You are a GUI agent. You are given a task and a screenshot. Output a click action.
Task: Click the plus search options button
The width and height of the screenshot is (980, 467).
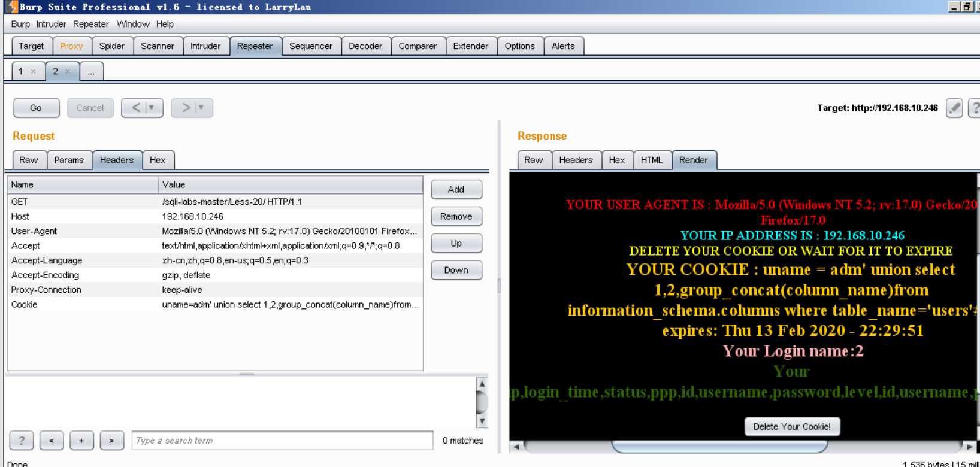coord(81,441)
